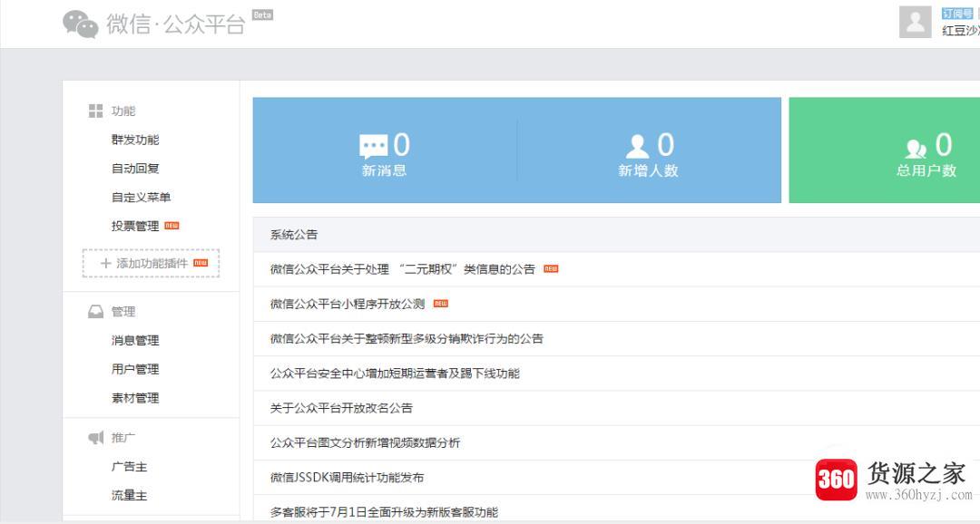Open 群发功能 in the sidebar
980x524 pixels.
135,140
